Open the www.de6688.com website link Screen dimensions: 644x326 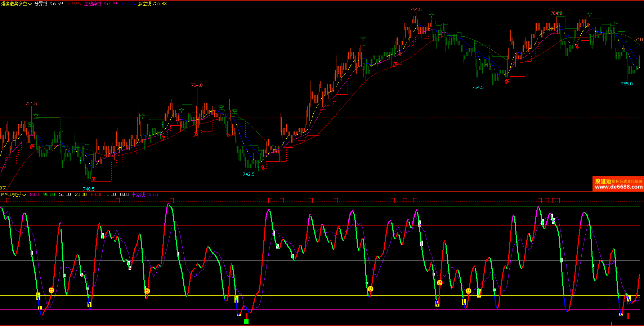pyautogui.click(x=618, y=187)
